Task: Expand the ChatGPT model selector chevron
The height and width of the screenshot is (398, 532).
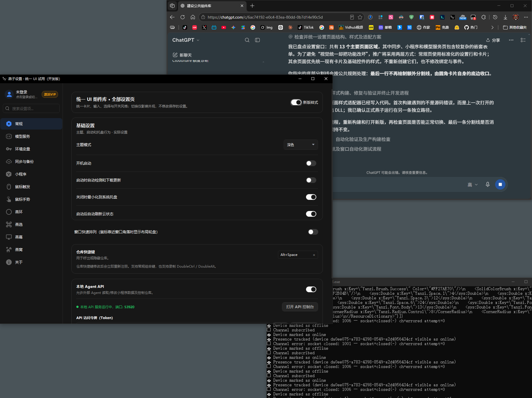Action: point(198,40)
